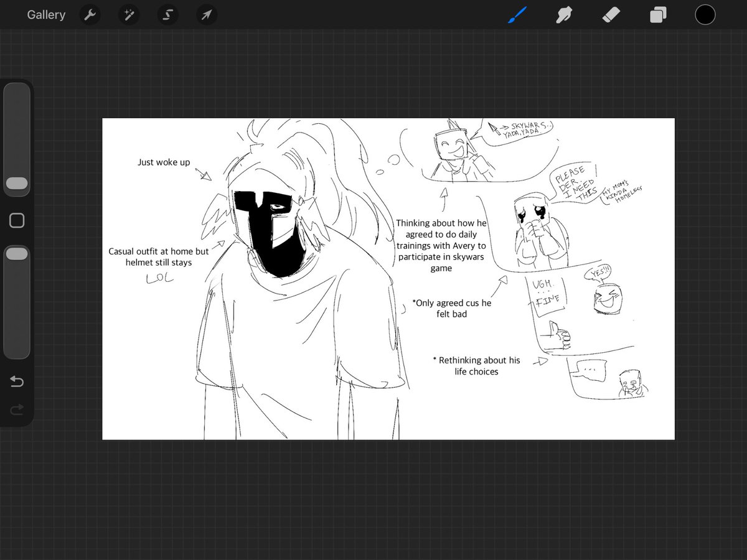
Task: Tap the 'Just woke up' caption
Action: click(x=164, y=162)
